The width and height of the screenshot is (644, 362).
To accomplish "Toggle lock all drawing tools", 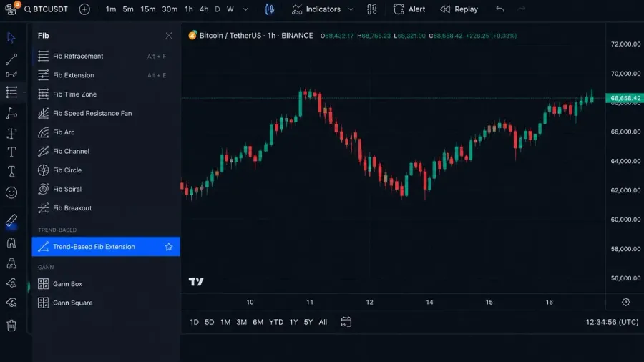I will (11, 263).
